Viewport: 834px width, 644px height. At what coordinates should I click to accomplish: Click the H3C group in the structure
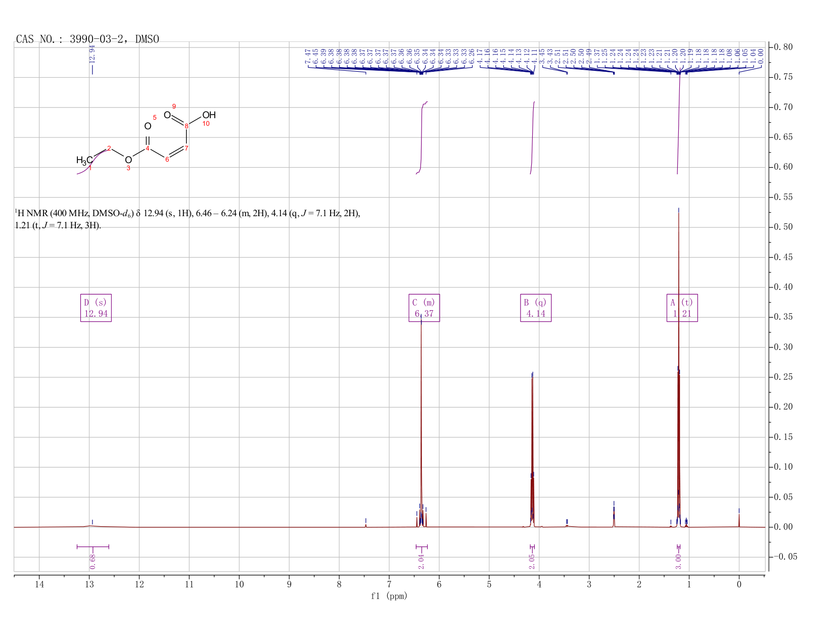(x=84, y=161)
